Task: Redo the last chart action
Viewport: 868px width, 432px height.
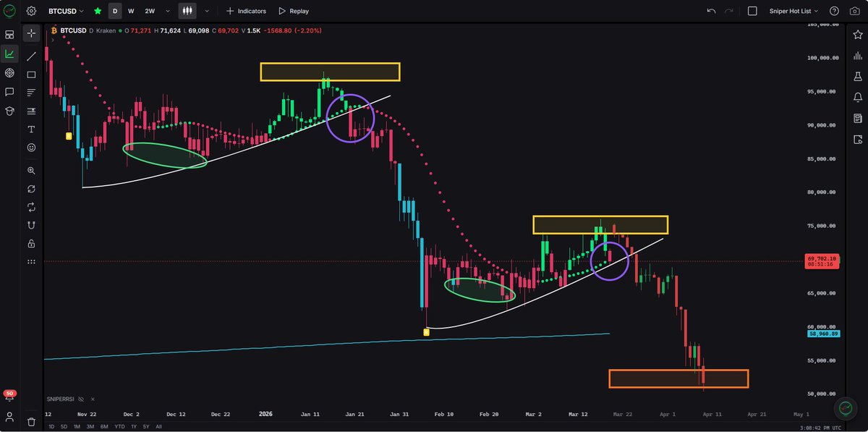Action: tap(729, 11)
